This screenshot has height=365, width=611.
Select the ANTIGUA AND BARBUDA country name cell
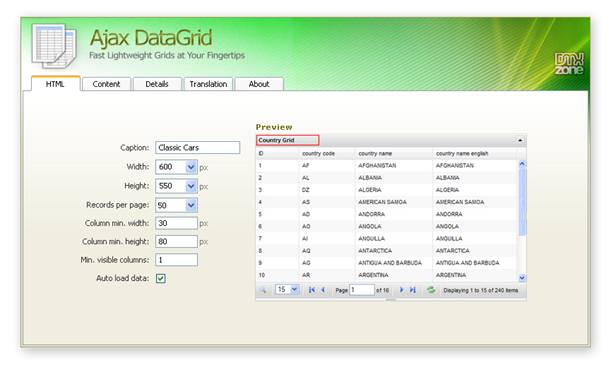point(390,263)
